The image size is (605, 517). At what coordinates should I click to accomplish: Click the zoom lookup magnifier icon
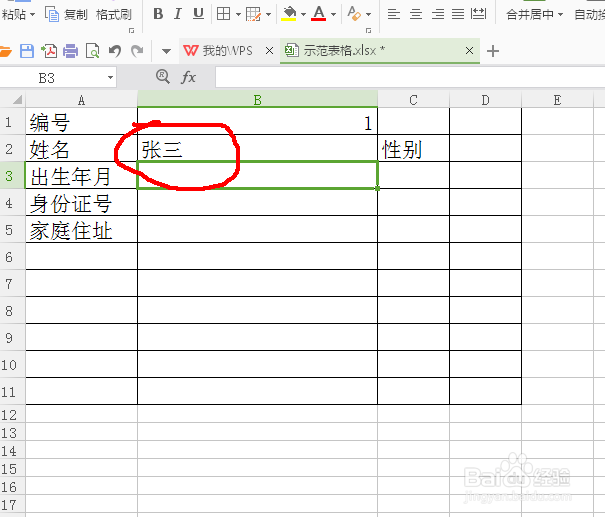(163, 77)
